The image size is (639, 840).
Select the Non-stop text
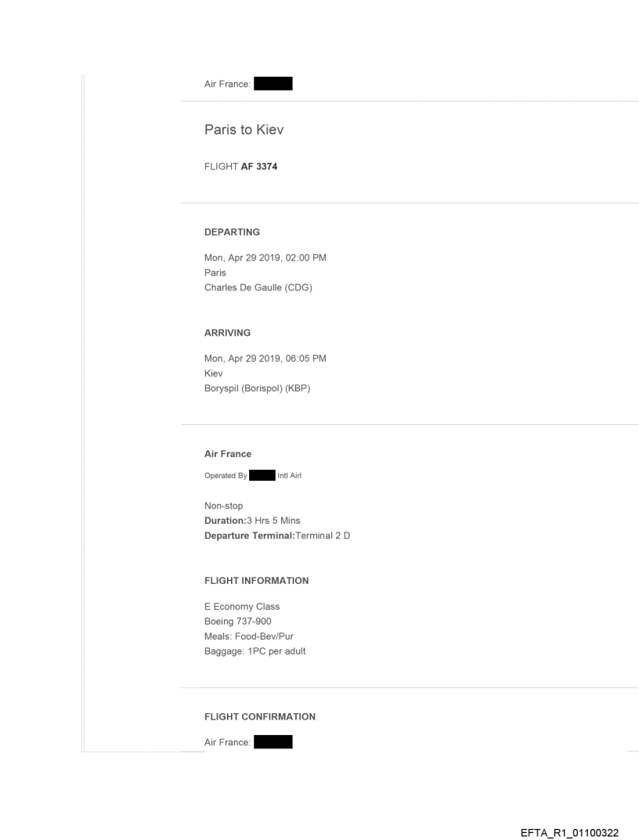pos(222,507)
